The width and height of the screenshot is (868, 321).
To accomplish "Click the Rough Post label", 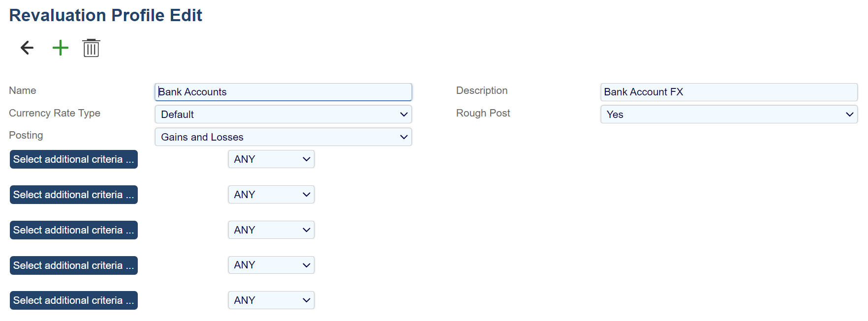I will [483, 113].
